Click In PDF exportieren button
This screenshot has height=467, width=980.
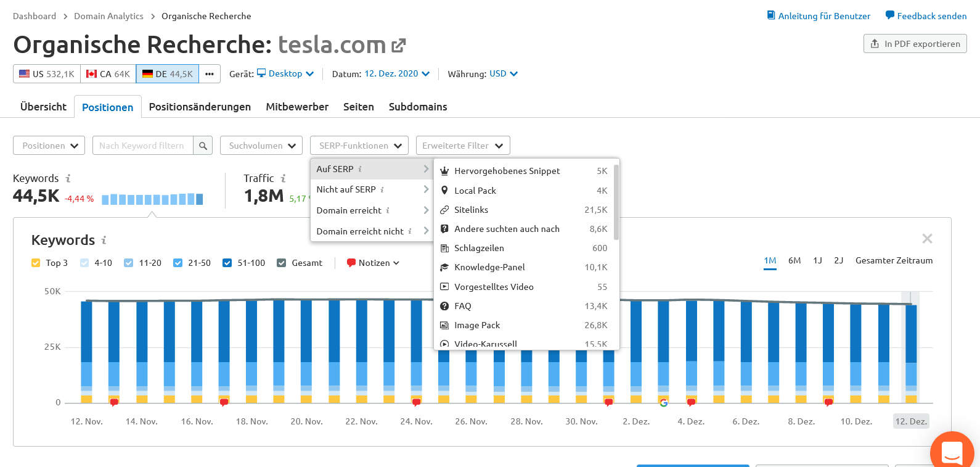915,44
